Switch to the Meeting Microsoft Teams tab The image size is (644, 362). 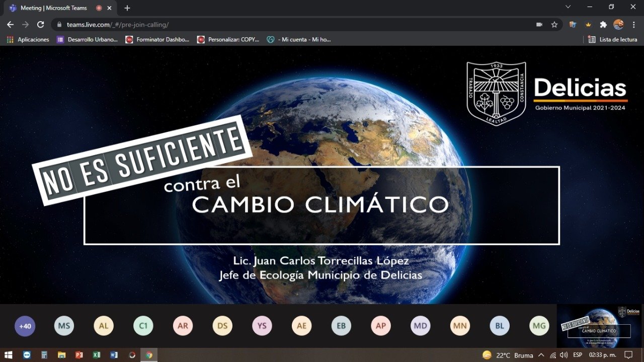click(x=53, y=8)
